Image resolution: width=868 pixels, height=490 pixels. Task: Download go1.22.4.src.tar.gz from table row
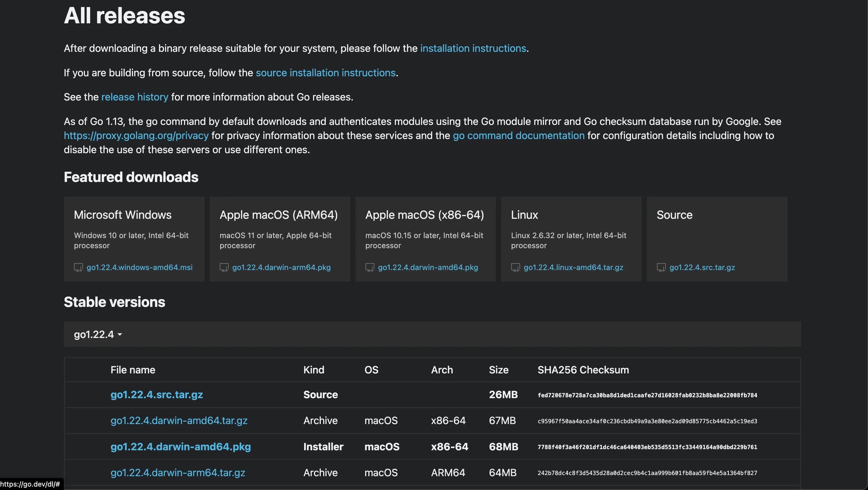tap(156, 394)
